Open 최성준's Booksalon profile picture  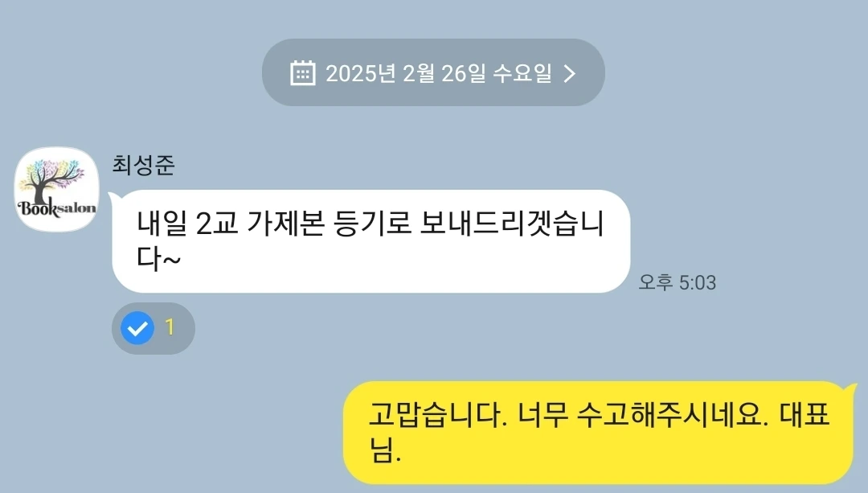(56, 189)
